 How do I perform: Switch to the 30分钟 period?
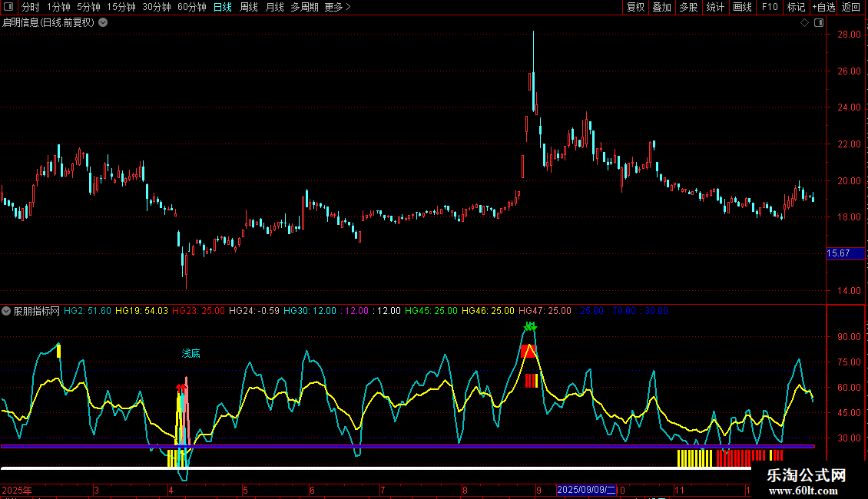157,7
